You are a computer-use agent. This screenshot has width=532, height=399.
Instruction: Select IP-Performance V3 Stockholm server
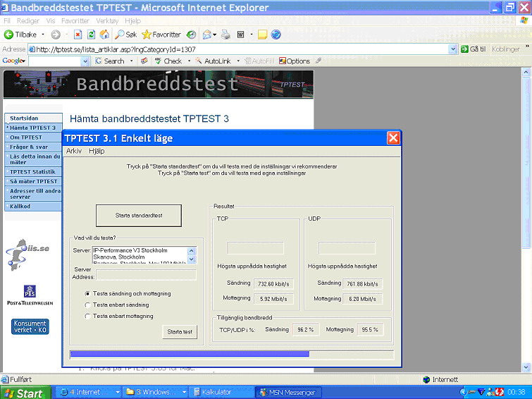(130, 250)
